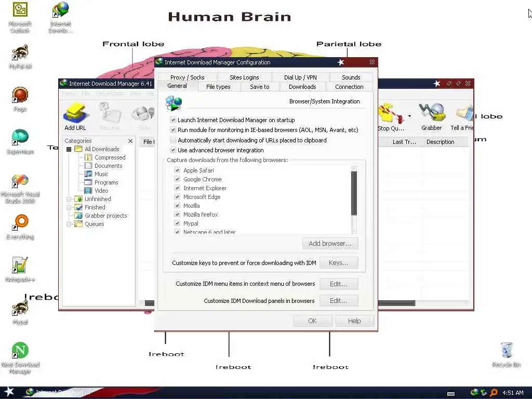532x399 pixels.
Task: Open Internet Download Manager desktop shortcut
Action: point(60,17)
